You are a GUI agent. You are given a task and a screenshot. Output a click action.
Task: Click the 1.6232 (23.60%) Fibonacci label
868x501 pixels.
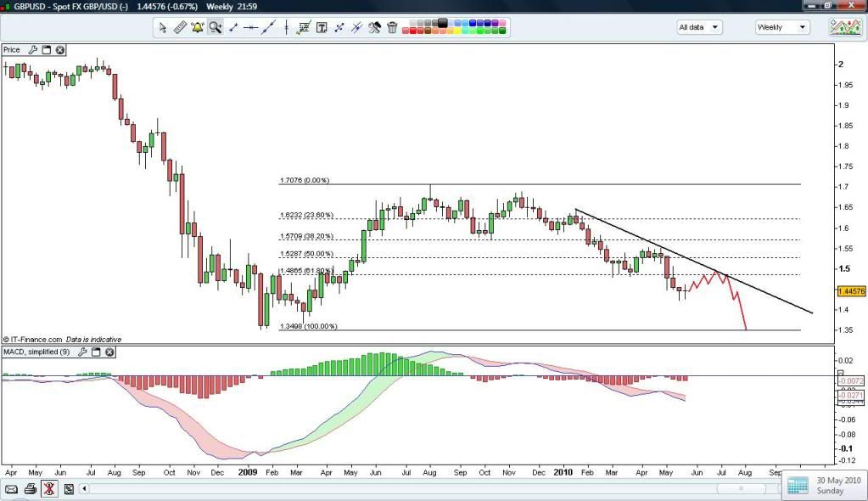click(306, 215)
